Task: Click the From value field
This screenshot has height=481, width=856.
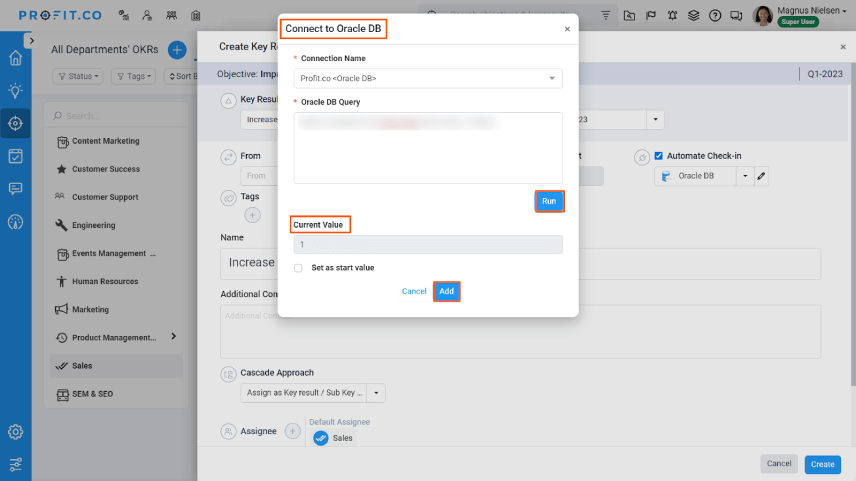Action: coord(259,176)
